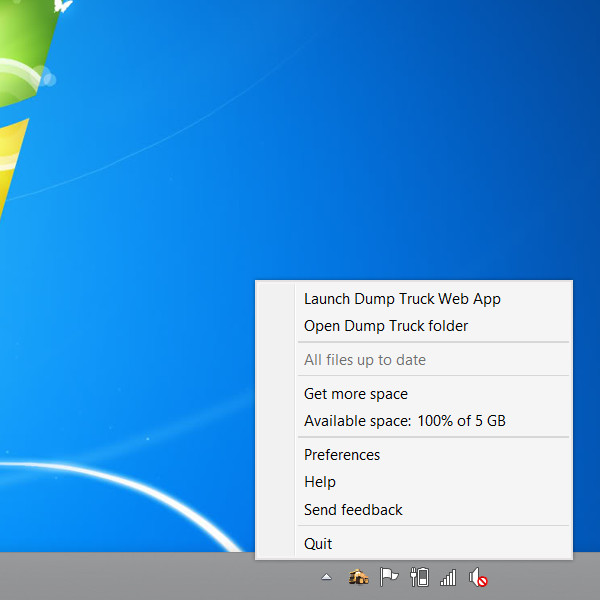Click Dump Truck tray icon
600x600 pixels.
(359, 577)
